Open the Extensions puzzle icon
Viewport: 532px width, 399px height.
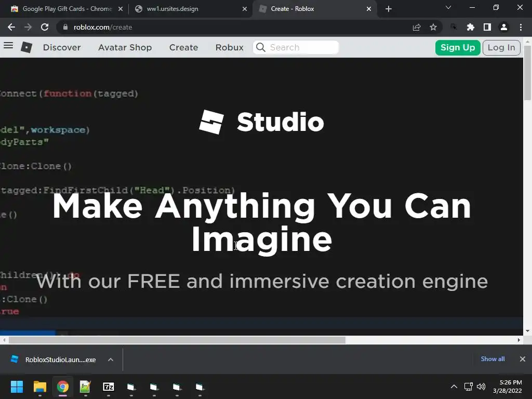[x=470, y=27]
